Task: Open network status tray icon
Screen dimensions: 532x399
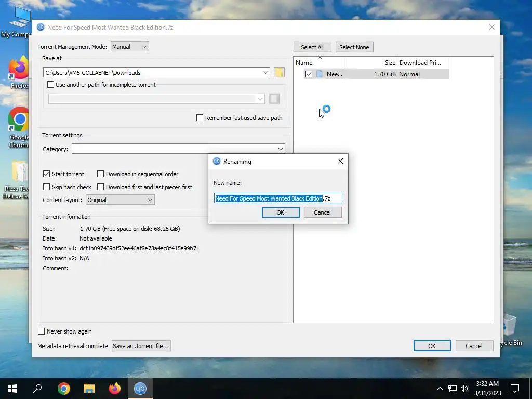Action: [453, 389]
